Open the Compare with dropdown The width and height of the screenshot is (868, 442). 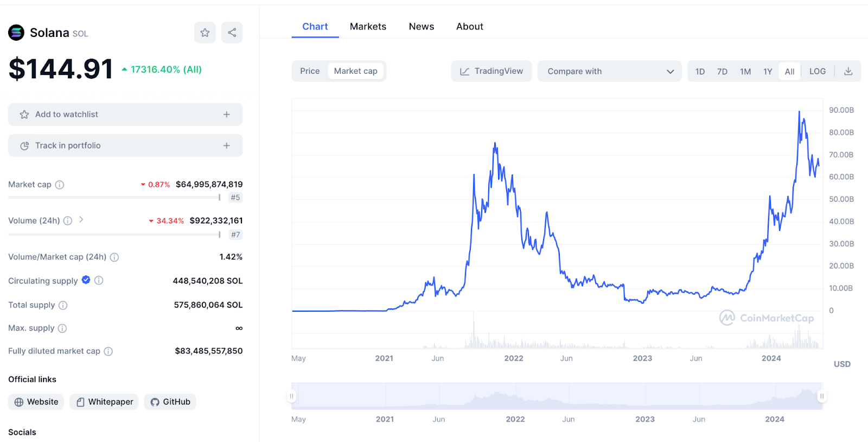[x=610, y=71]
